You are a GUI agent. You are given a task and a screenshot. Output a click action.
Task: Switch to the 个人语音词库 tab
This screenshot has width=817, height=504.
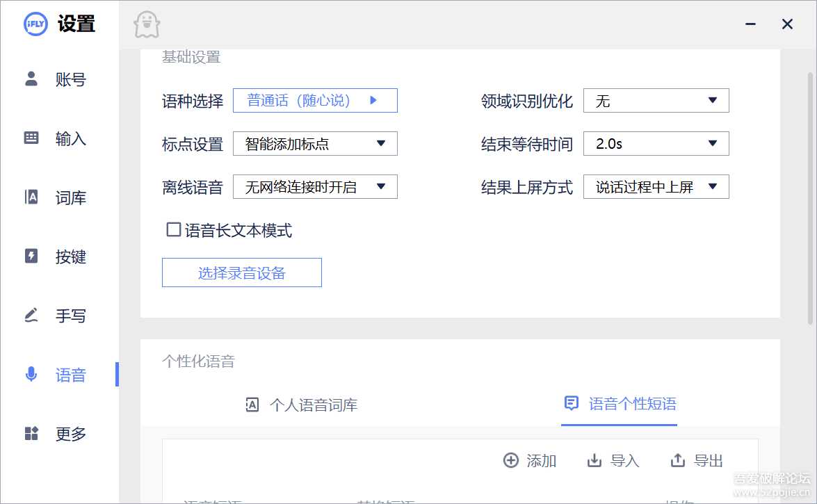302,405
